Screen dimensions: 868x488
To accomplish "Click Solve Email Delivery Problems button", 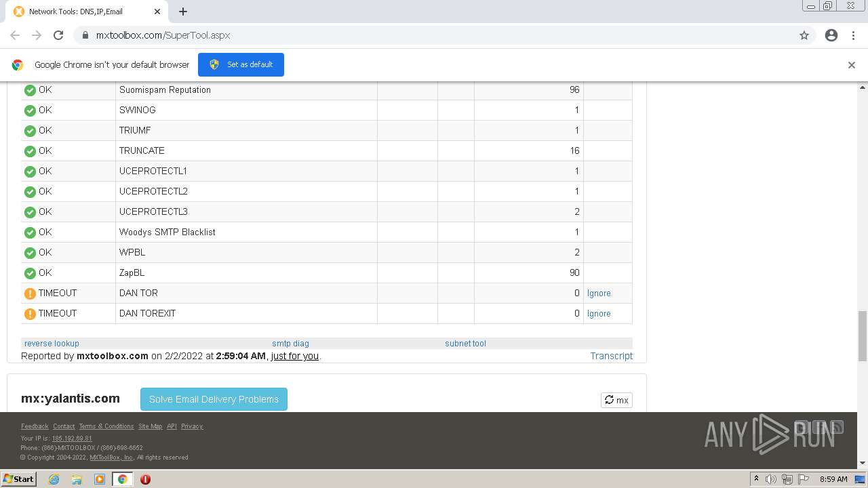I will pyautogui.click(x=214, y=399).
